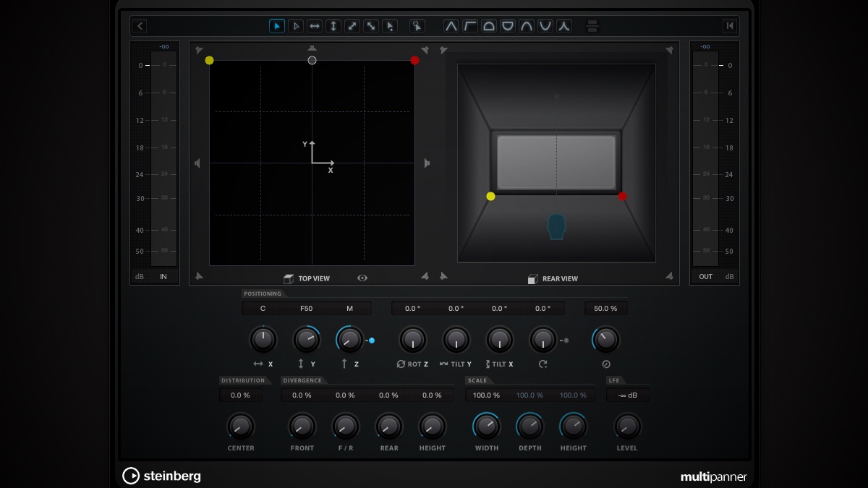Choose the three-pronged pattern preset icon

[564, 26]
